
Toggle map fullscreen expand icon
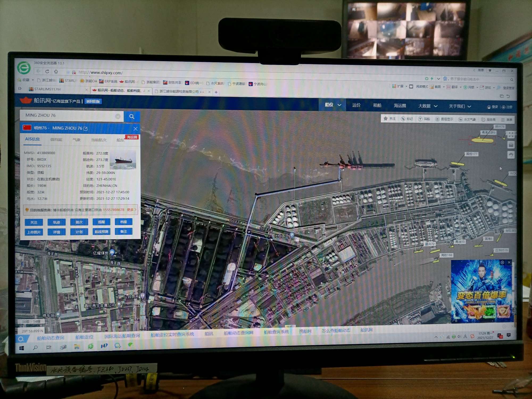tap(511, 135)
